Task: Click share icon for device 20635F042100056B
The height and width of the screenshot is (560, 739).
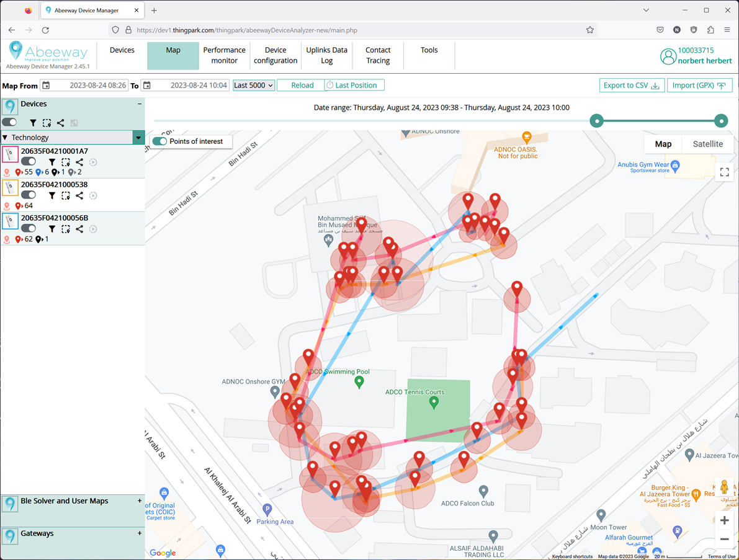Action: 79,229
